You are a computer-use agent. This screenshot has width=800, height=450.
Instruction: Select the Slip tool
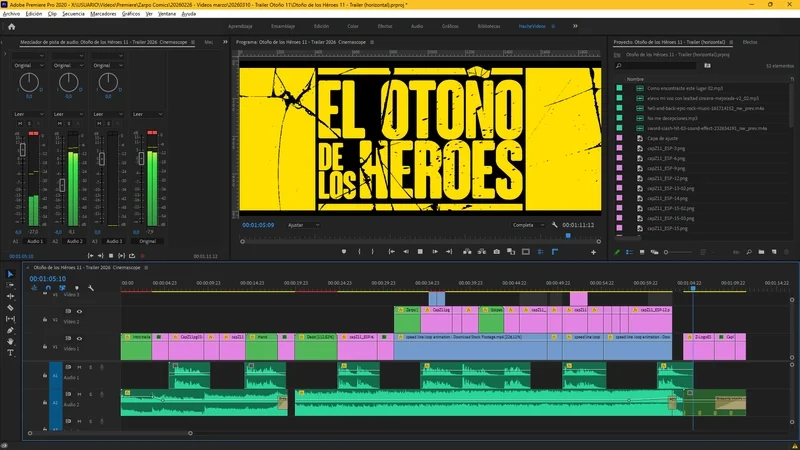[10, 319]
